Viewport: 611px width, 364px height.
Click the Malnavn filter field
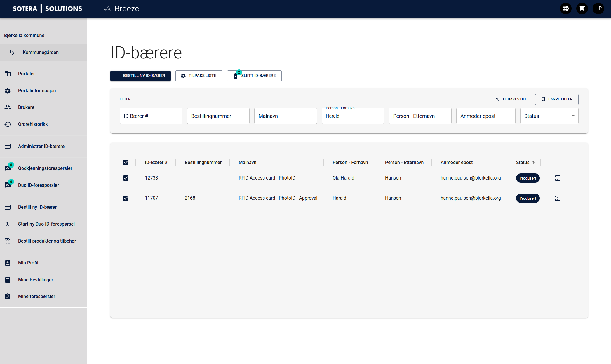[286, 116]
